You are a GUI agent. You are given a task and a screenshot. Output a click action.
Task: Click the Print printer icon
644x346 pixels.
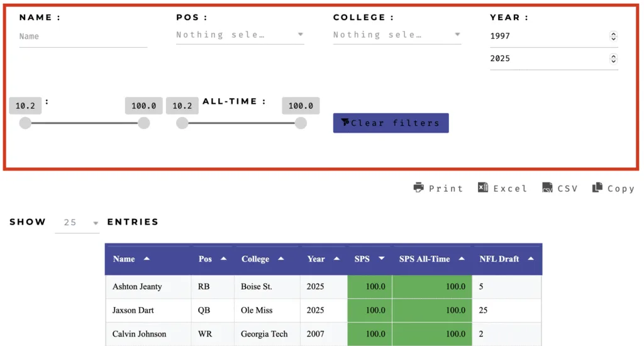(x=418, y=187)
